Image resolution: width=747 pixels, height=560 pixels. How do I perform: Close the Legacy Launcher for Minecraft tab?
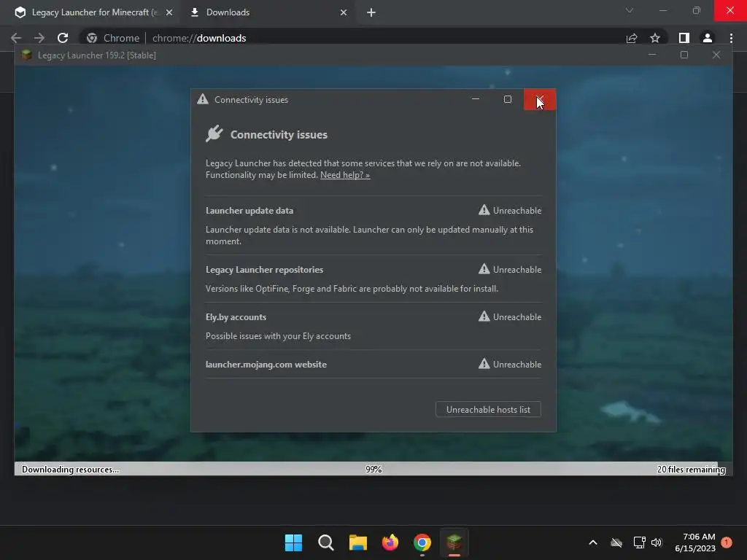pyautogui.click(x=169, y=12)
